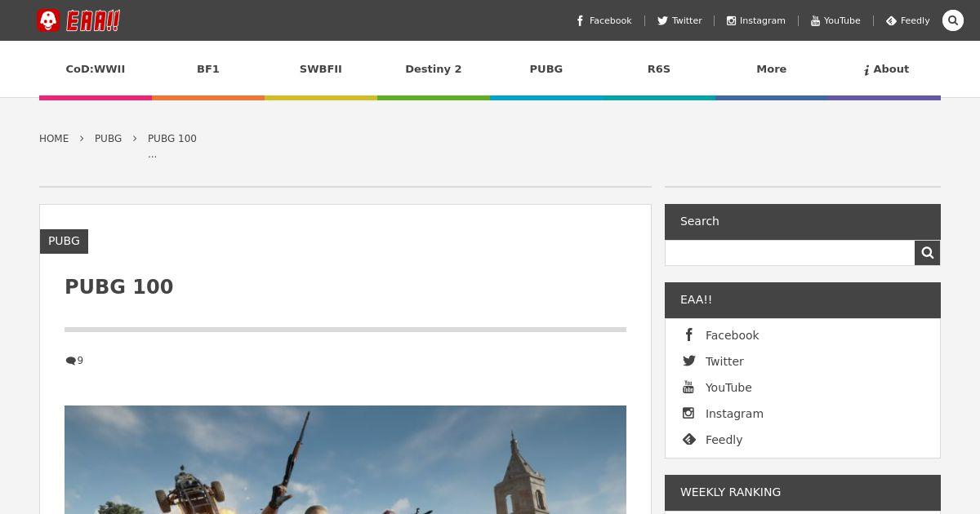This screenshot has height=514, width=980.
Task: Click the WEEKLY RANKING header
Action: 803,492
